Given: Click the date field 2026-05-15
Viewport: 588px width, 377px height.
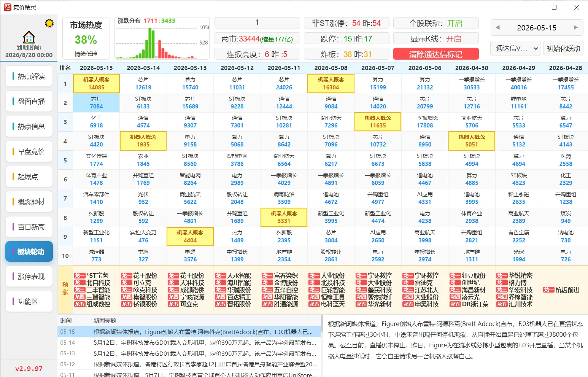Looking at the screenshot, I should tap(537, 28).
